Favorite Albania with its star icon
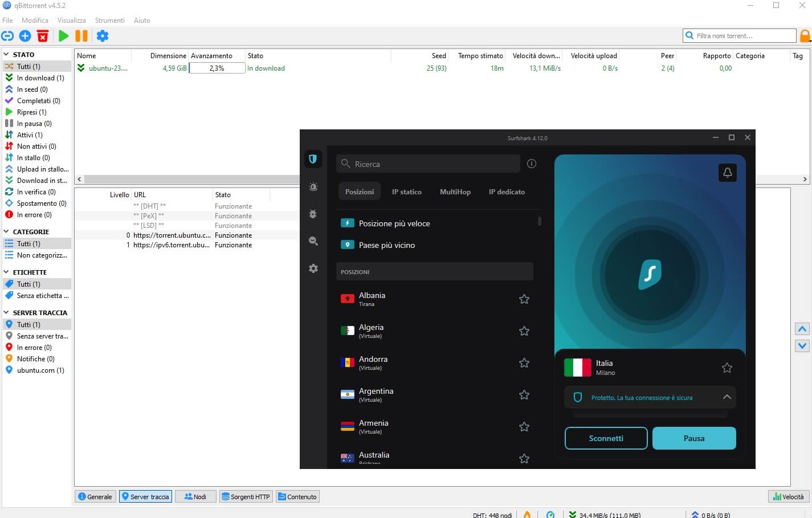 [524, 299]
